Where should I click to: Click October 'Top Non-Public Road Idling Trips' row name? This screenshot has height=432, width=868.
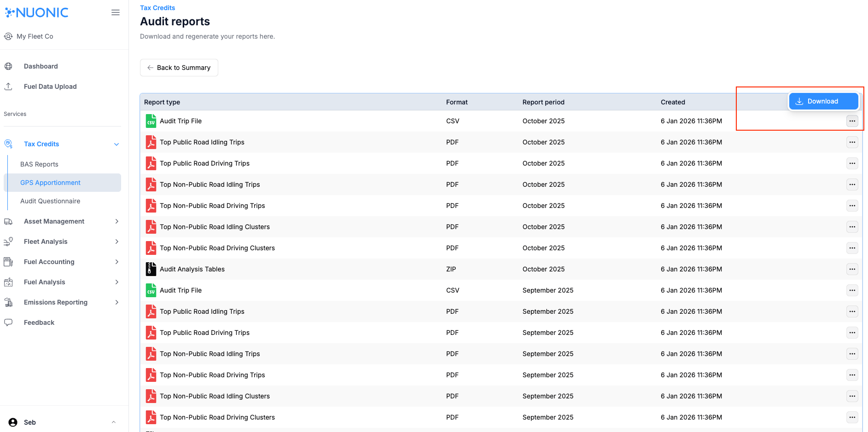210,184
